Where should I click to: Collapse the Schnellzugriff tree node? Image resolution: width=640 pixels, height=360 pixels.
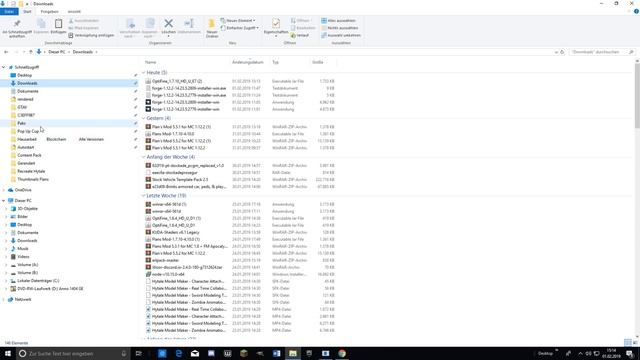coord(4,67)
